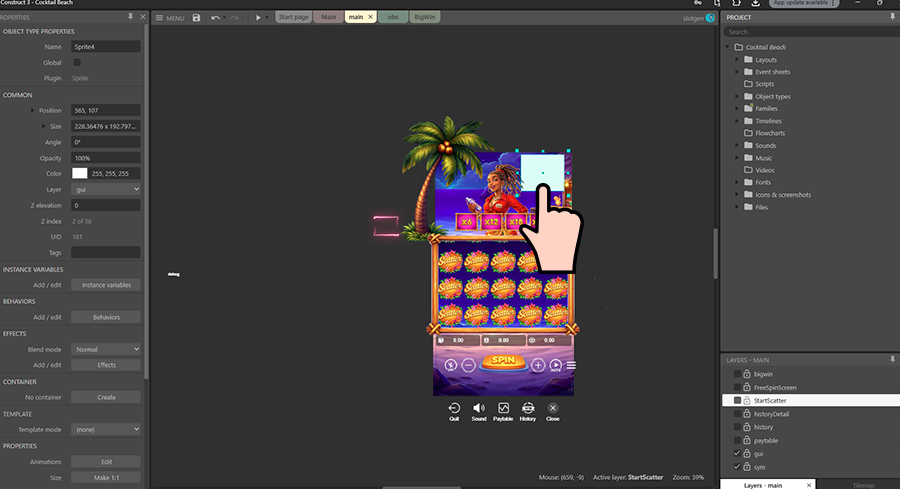
Task: Switch to the obs tab
Action: coord(393,17)
